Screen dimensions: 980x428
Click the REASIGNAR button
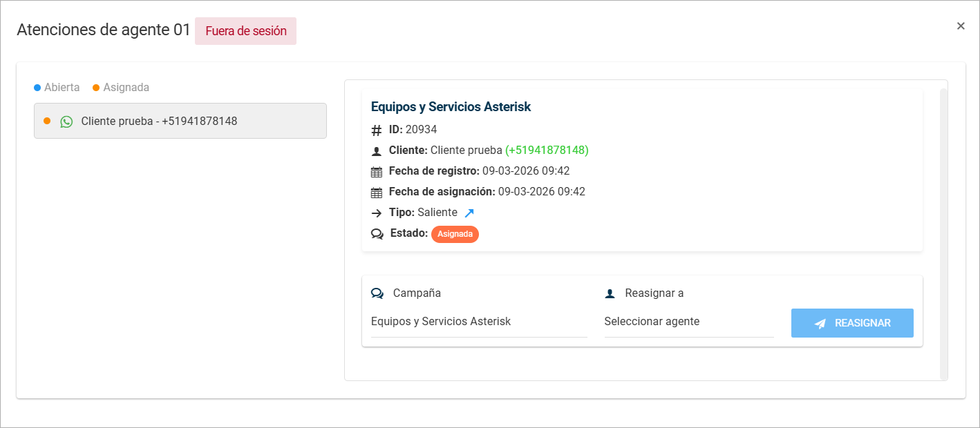(x=852, y=323)
